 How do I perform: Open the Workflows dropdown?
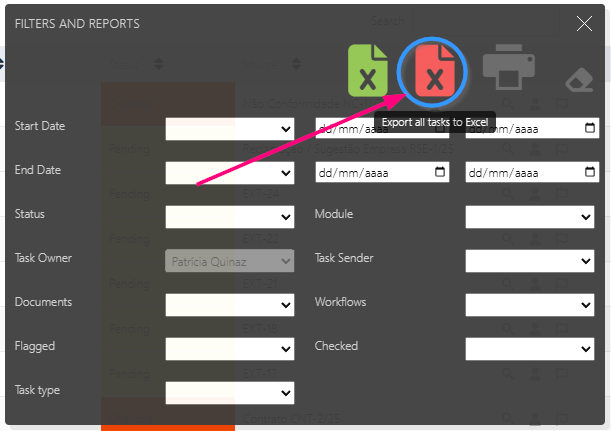(530, 305)
